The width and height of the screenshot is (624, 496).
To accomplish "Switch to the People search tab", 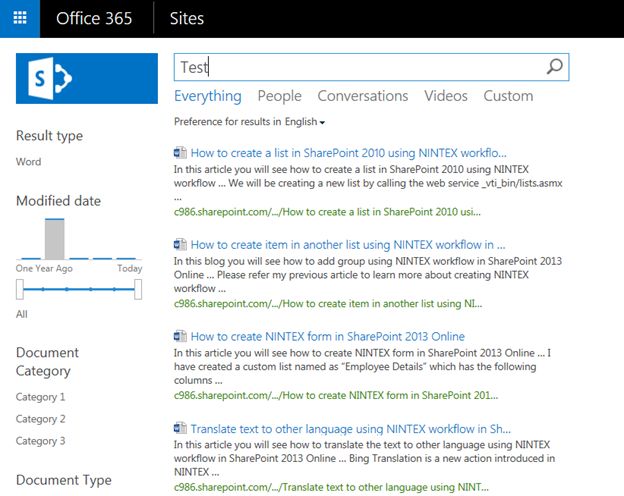I will 279,96.
